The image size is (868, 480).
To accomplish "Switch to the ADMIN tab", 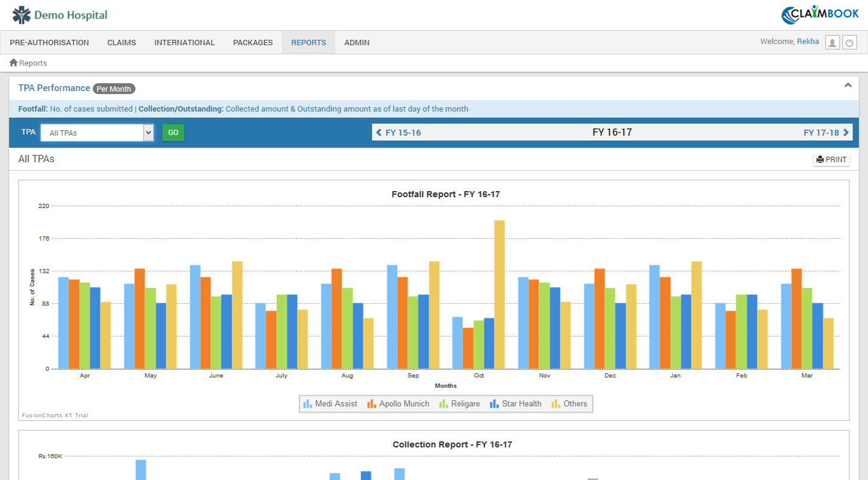I will 356,42.
